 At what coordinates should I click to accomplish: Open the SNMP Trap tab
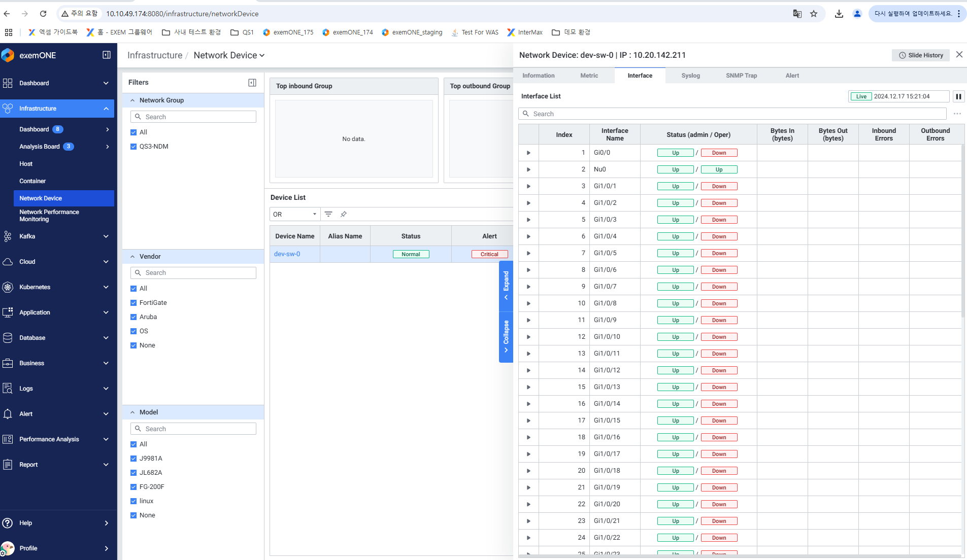(741, 76)
